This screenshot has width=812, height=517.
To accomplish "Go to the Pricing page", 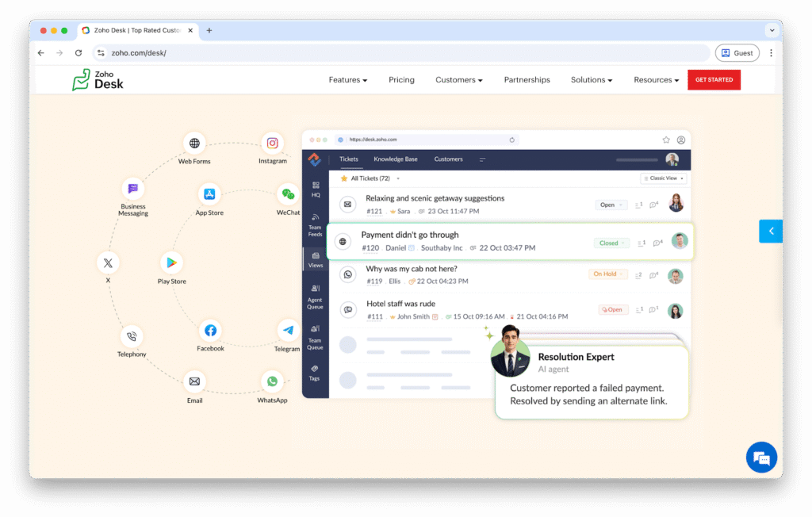I will (401, 80).
